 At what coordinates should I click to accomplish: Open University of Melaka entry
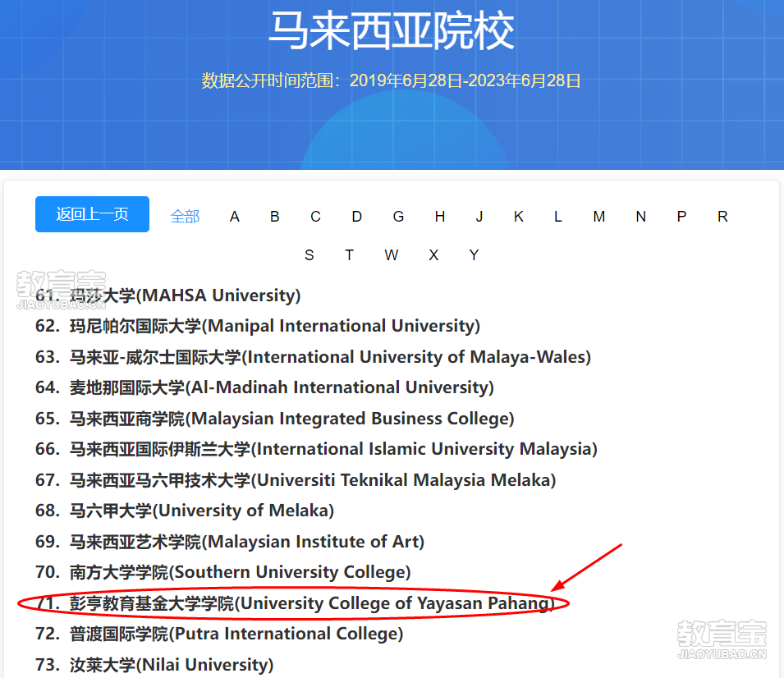coord(185,511)
